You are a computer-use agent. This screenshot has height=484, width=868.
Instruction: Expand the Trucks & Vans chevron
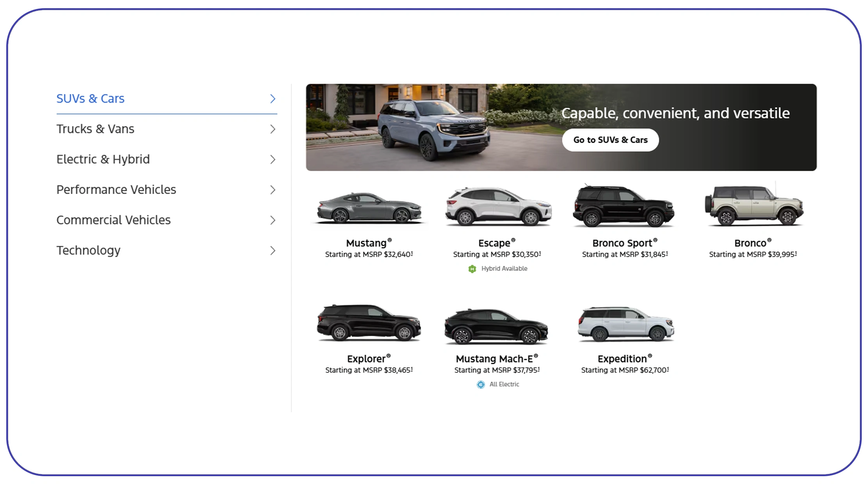(x=273, y=129)
